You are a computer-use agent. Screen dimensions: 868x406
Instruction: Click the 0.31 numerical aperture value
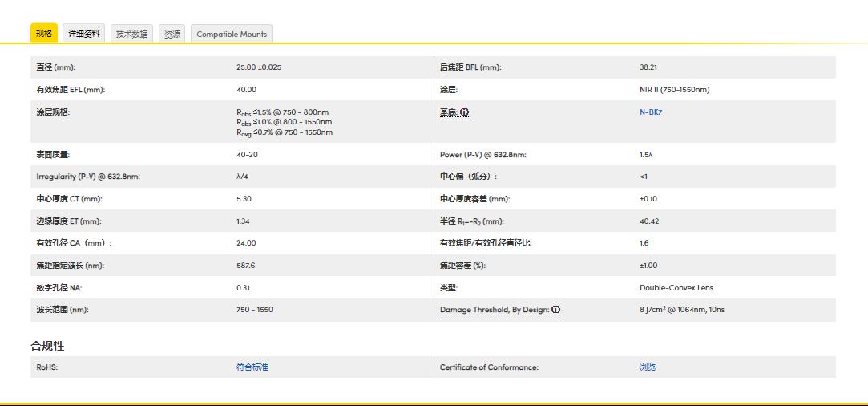(243, 287)
